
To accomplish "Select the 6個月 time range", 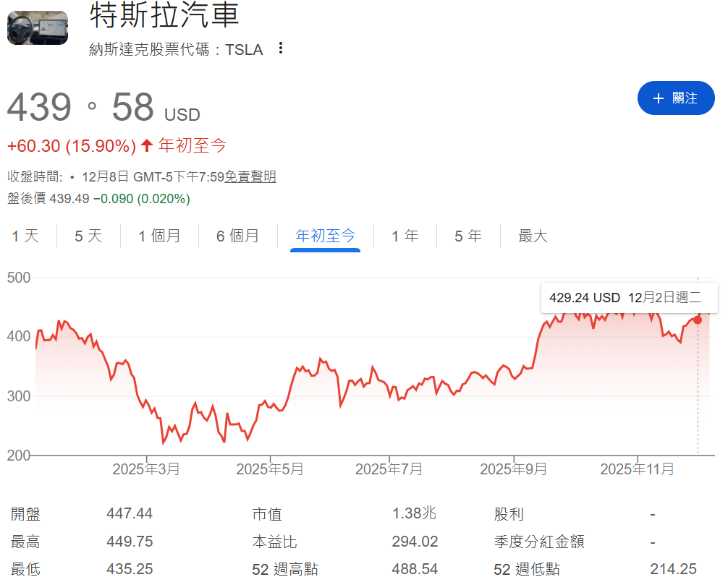I will pos(237,236).
